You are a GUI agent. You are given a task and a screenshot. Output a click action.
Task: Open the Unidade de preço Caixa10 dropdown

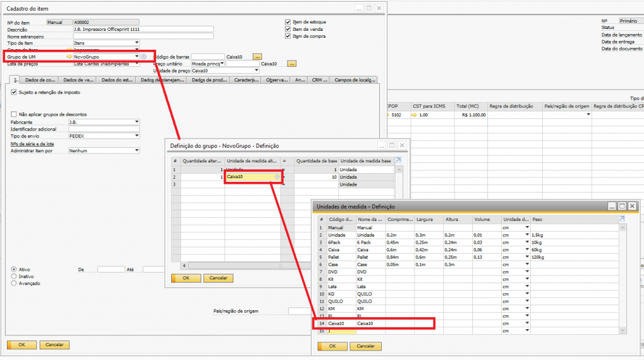tap(256, 70)
